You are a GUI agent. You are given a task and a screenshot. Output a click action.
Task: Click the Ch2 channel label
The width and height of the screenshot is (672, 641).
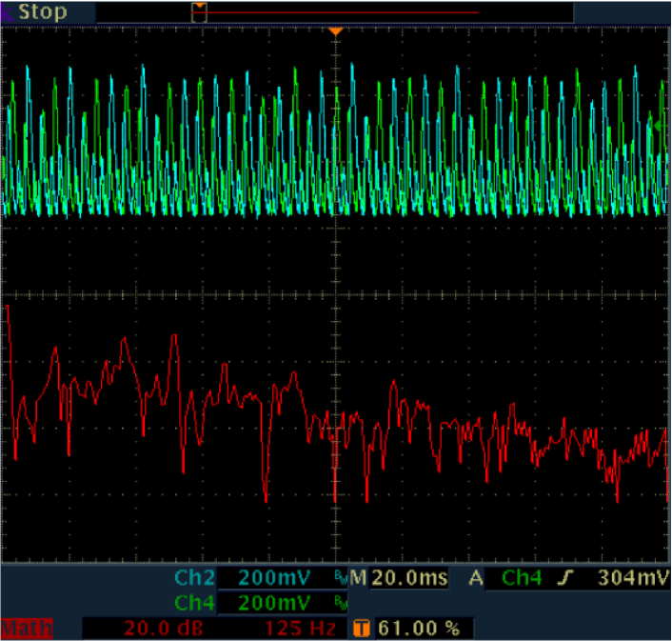(195, 578)
